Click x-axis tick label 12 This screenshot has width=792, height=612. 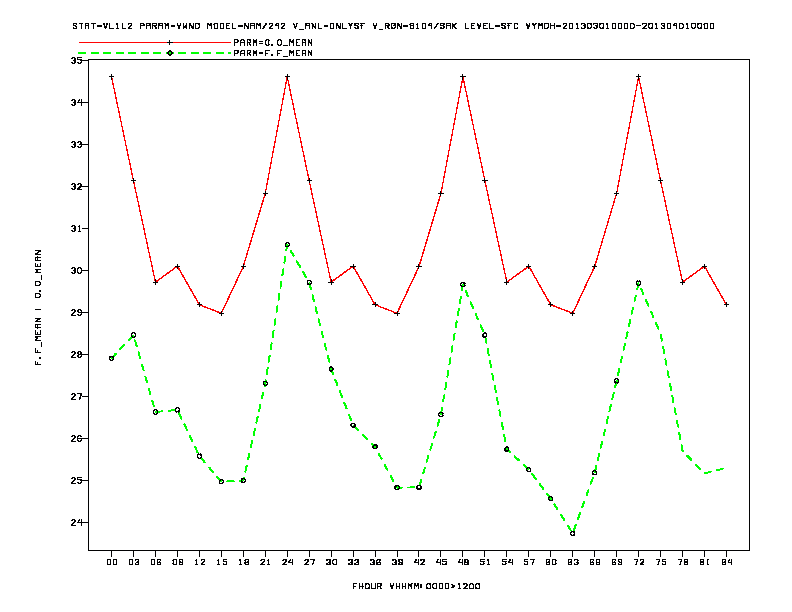pos(200,562)
